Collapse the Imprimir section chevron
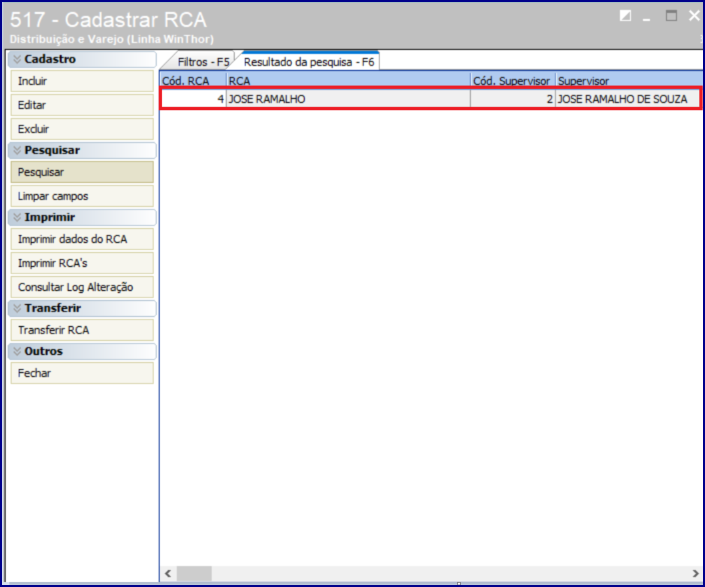The height and width of the screenshot is (587, 705). (x=17, y=218)
